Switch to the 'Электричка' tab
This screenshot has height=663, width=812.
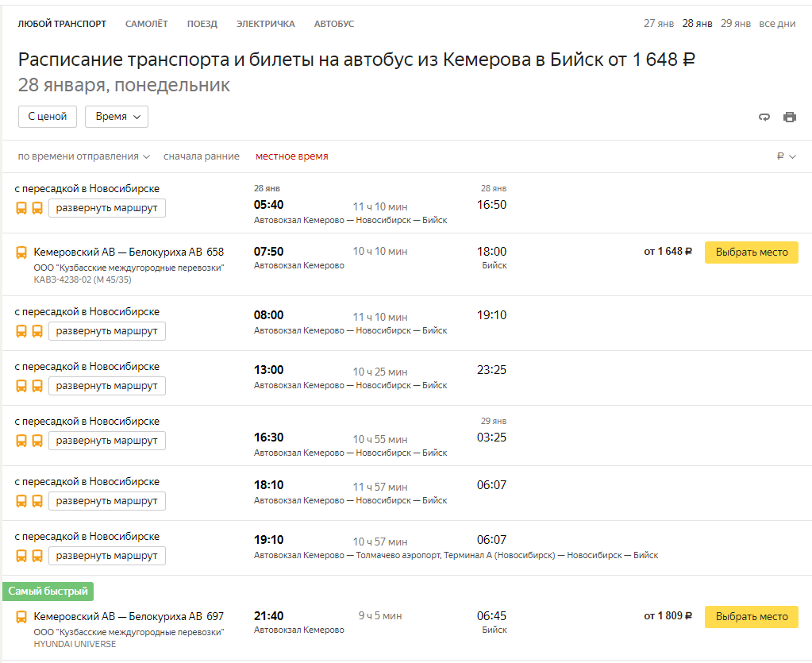tap(265, 24)
